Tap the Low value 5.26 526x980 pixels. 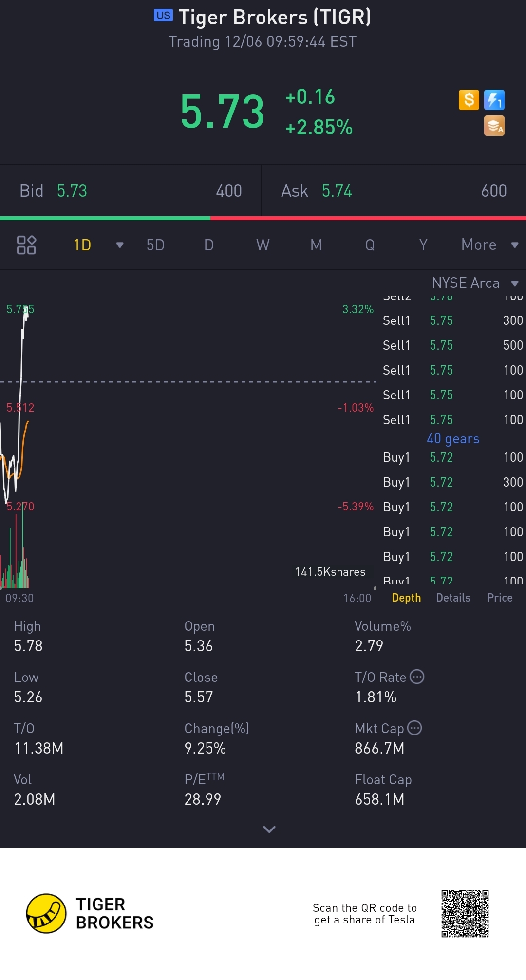(28, 697)
